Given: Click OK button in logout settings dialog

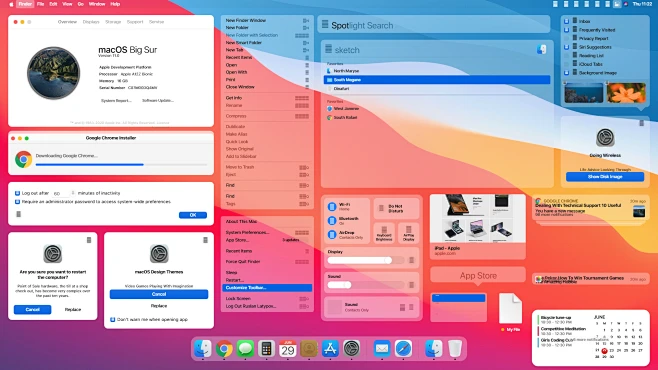Looking at the screenshot, I should 193,215.
